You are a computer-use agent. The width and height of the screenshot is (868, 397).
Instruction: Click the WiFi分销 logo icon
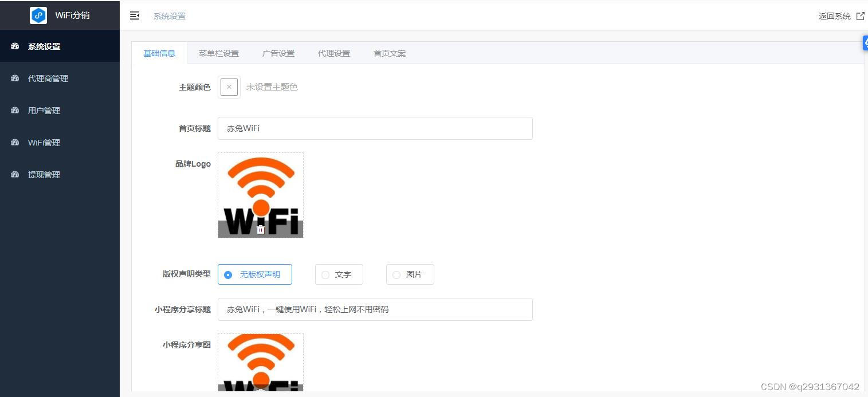pos(38,15)
